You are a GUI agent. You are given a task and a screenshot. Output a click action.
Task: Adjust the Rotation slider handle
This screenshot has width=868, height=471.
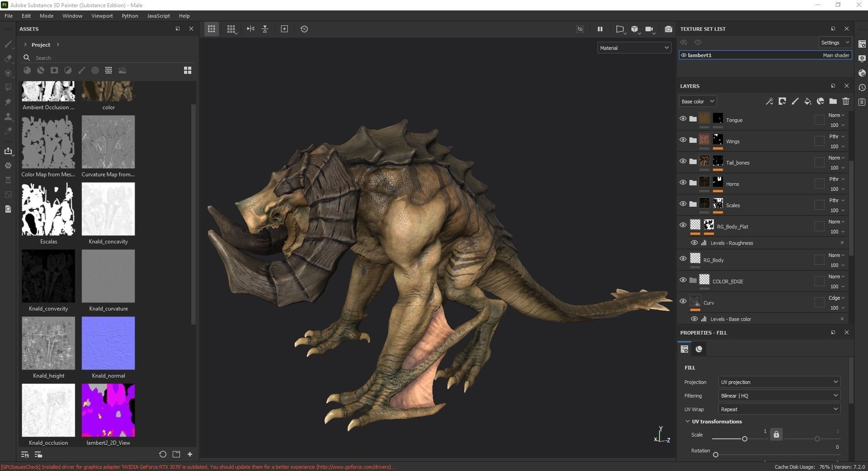click(716, 455)
